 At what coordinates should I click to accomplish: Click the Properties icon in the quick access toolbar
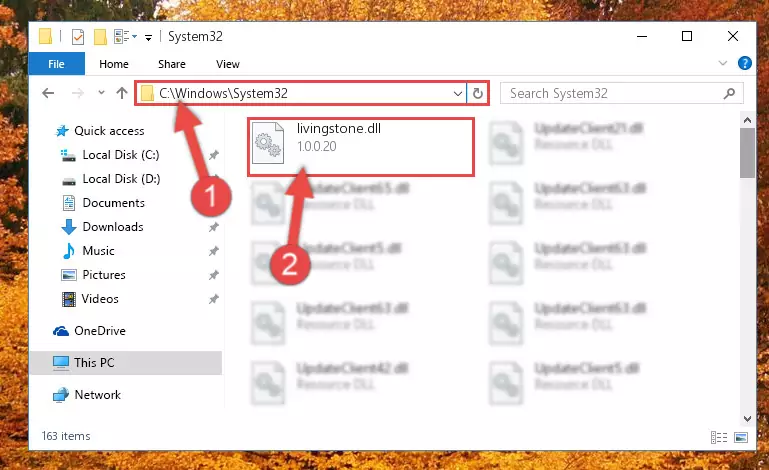coord(77,37)
